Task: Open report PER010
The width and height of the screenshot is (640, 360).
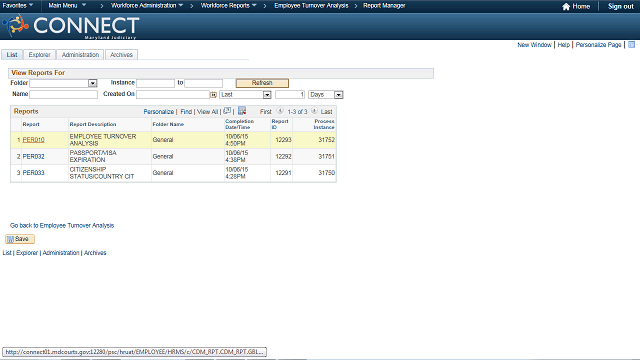Action: click(x=33, y=140)
